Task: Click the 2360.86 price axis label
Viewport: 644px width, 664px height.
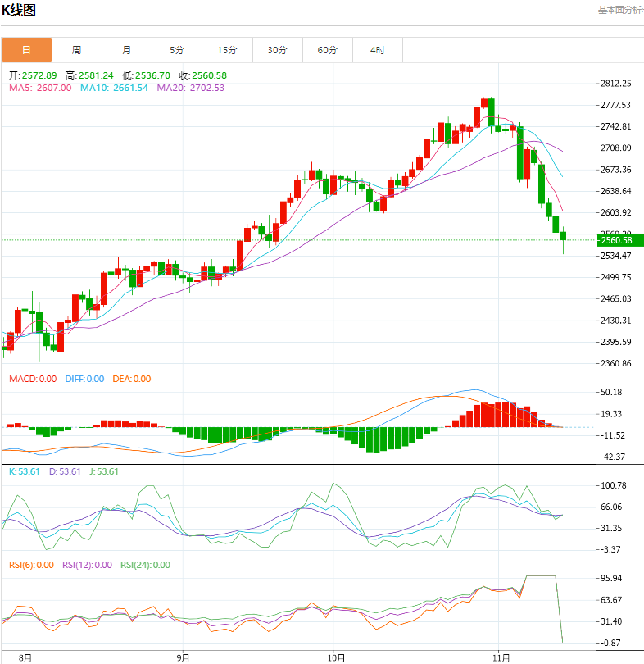Action: [616, 363]
